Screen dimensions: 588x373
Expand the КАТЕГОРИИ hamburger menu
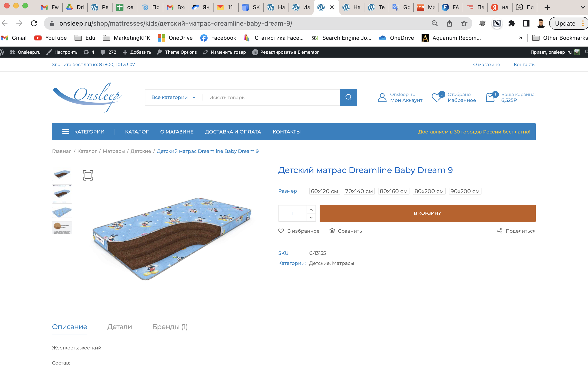[83, 132]
